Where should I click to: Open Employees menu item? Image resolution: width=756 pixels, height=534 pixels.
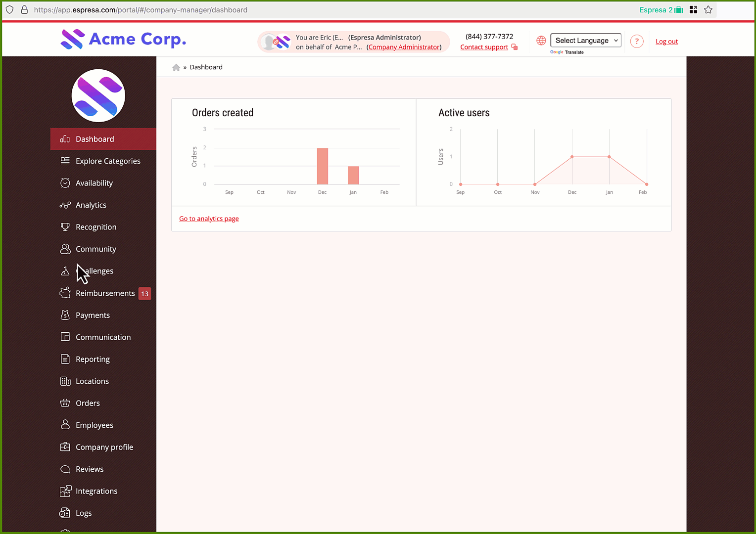103,425
